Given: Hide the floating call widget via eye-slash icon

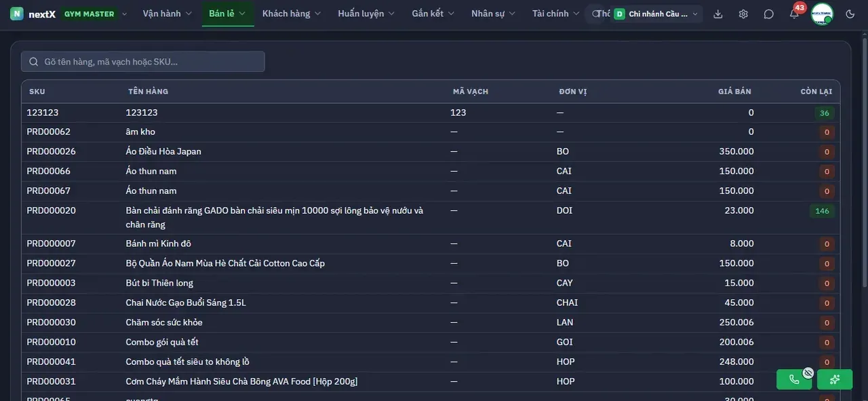Looking at the screenshot, I should (808, 373).
